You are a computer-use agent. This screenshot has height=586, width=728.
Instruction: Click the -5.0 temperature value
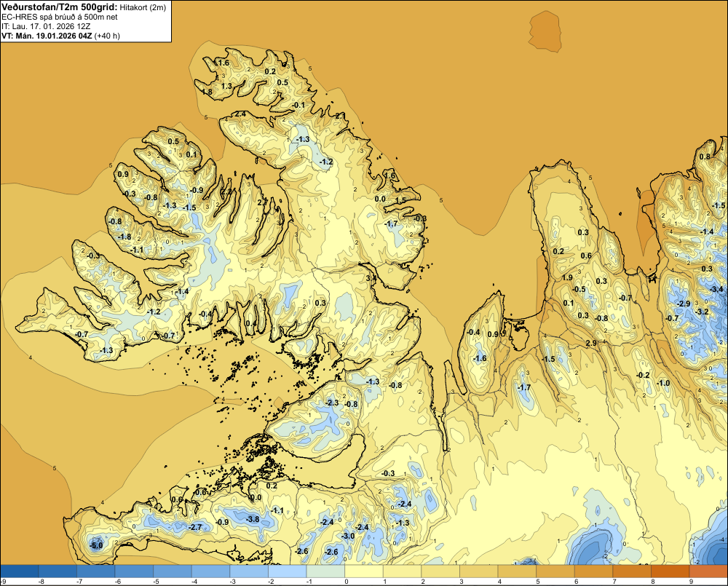[96, 546]
